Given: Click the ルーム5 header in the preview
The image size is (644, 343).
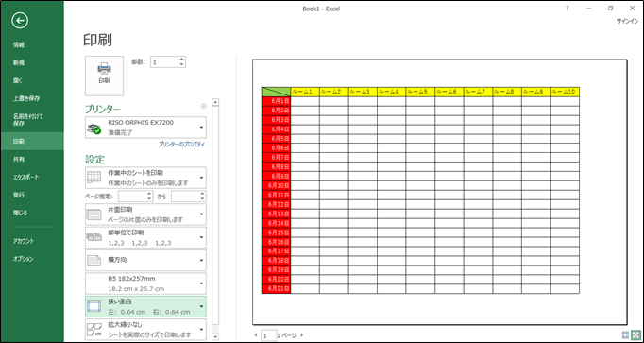Looking at the screenshot, I should (420, 92).
